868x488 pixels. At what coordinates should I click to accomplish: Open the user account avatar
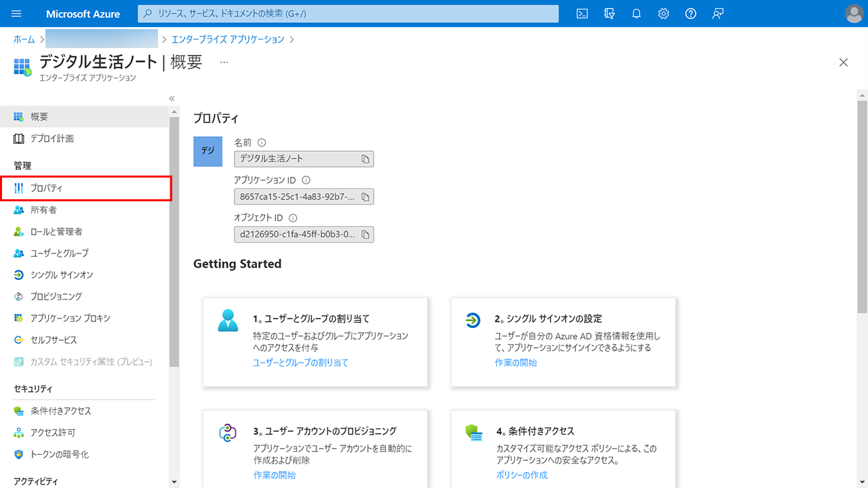(854, 14)
